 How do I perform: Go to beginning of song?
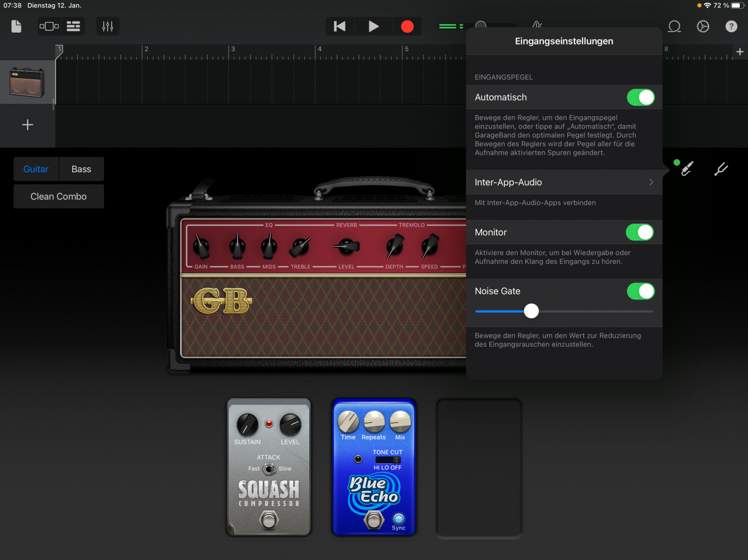pos(340,26)
